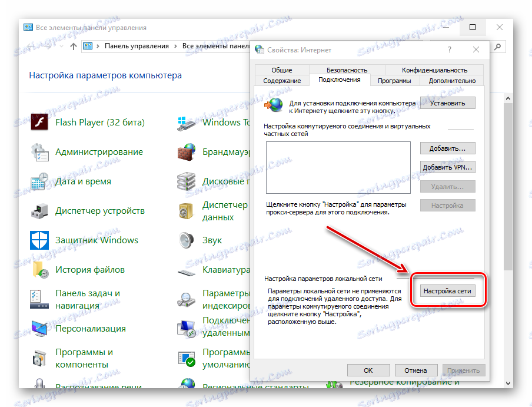This screenshot has height=407, width=532.
Task: Click the Дисковые пространства drives icon
Action: [187, 181]
